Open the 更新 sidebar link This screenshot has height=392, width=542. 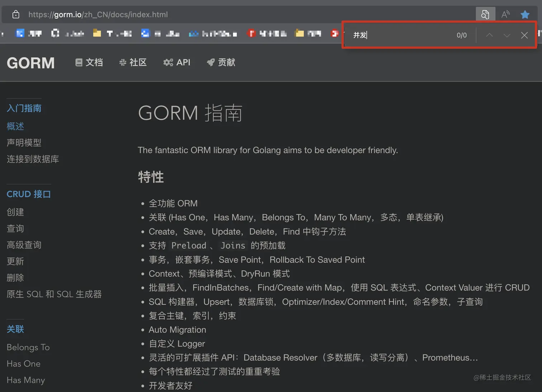[15, 261]
